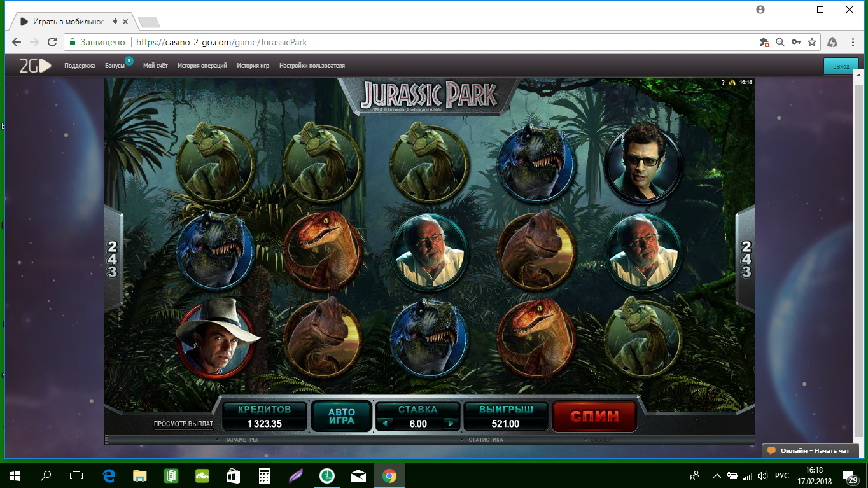This screenshot has width=868, height=488.
Task: Mute the tab via speaker icon
Action: coord(115,22)
